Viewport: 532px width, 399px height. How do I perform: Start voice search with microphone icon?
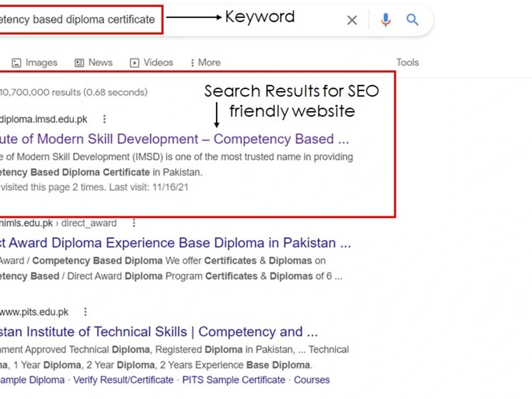pyautogui.click(x=385, y=20)
